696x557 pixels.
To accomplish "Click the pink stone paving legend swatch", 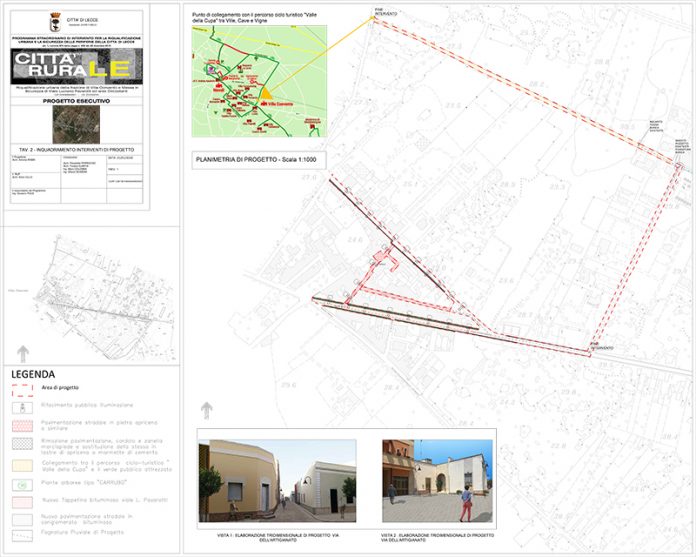I will pos(23,424).
